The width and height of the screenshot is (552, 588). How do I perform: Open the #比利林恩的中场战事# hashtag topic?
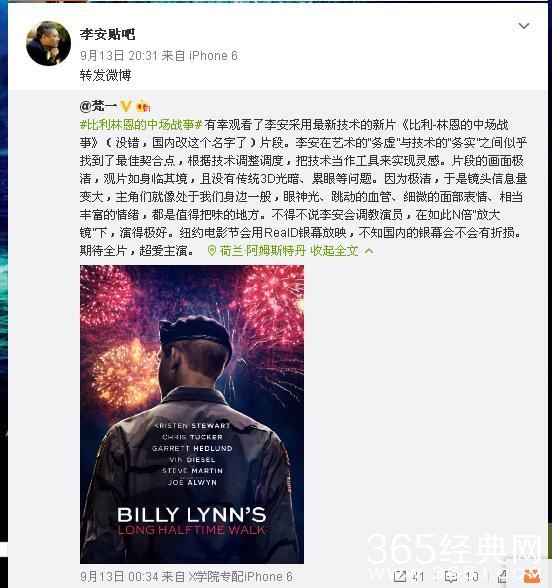pos(141,124)
